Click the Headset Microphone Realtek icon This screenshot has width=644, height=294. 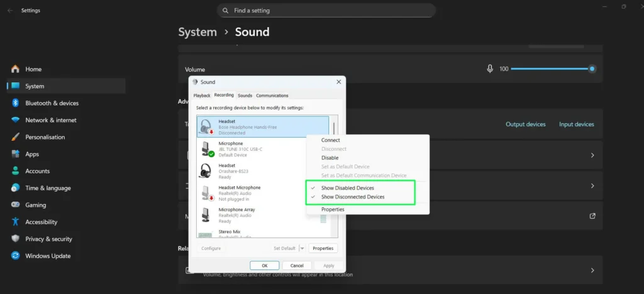(x=208, y=193)
